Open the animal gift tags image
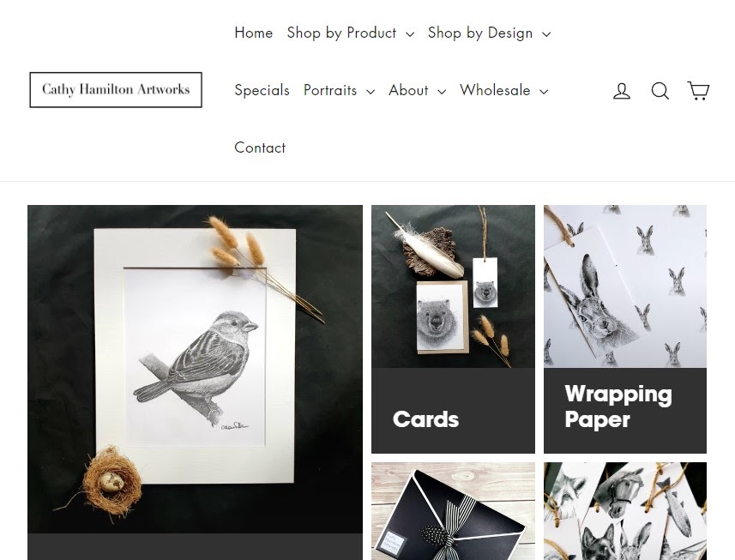 [625, 511]
